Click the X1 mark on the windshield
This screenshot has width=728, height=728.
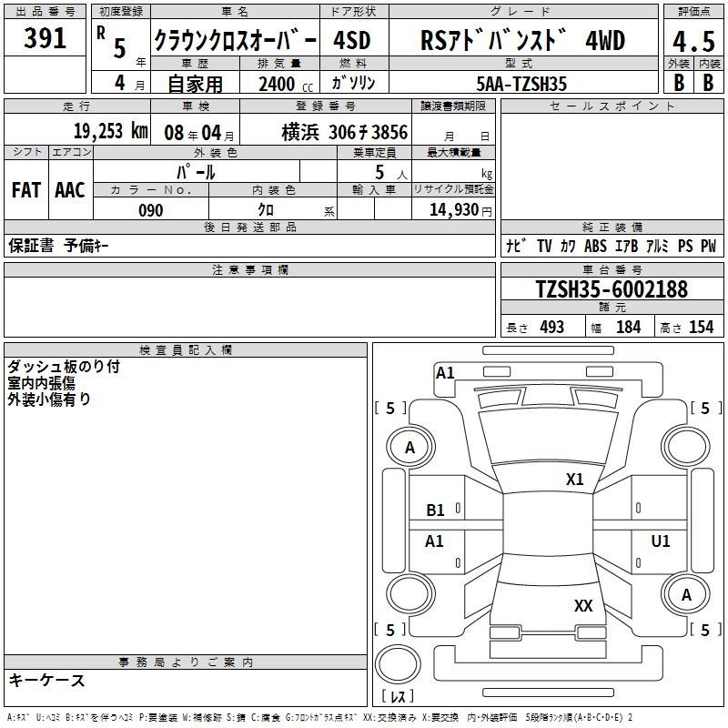click(x=574, y=480)
